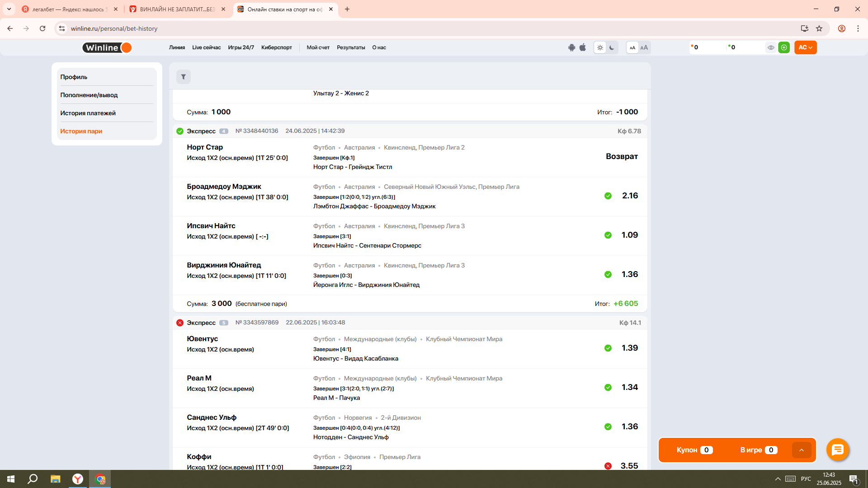The height and width of the screenshot is (488, 868).
Task: Open the В игре tab
Action: [x=759, y=450]
